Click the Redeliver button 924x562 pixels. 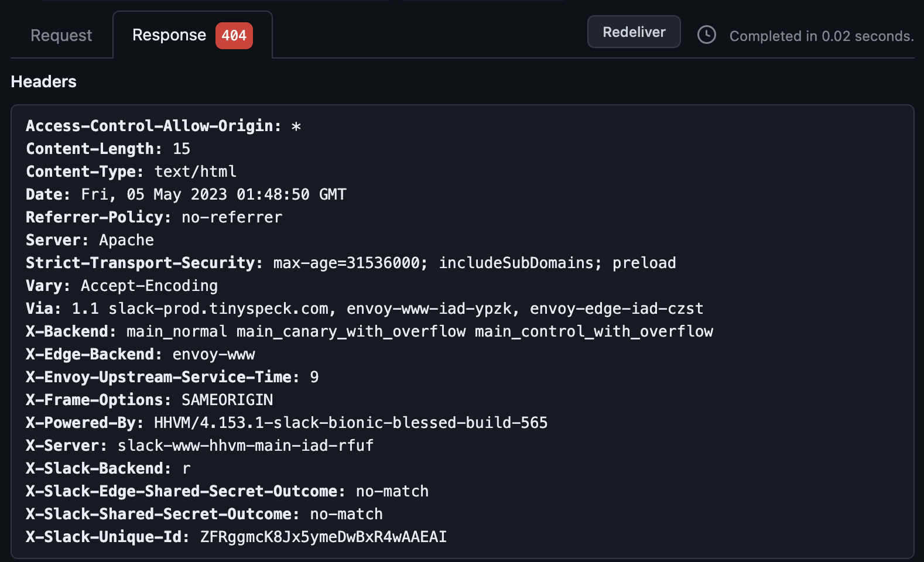[634, 32]
